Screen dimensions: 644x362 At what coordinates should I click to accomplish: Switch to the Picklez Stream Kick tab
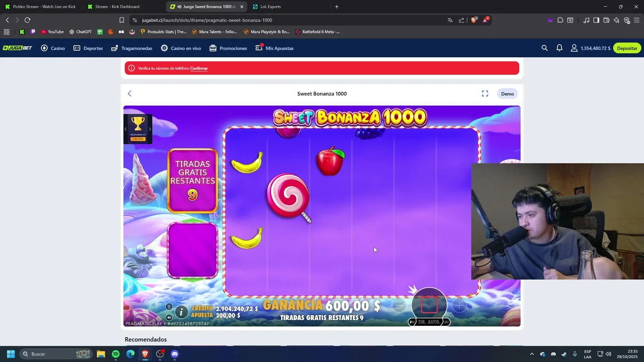[40, 7]
